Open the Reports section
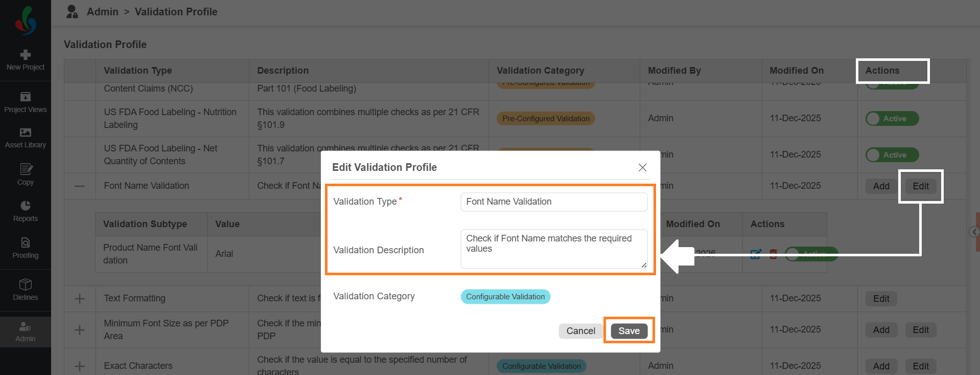This screenshot has width=980, height=375. point(26,211)
